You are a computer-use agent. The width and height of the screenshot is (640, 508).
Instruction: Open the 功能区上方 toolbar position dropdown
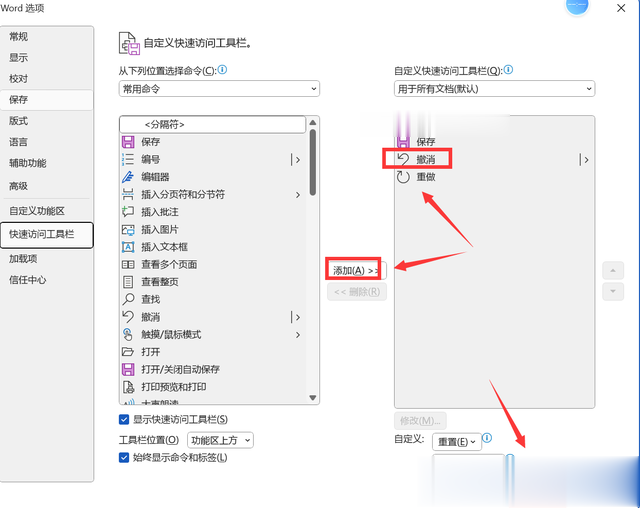coord(220,440)
